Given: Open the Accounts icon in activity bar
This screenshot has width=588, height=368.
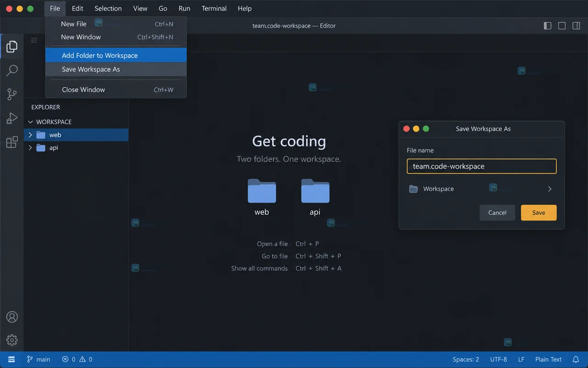Looking at the screenshot, I should pos(12,317).
